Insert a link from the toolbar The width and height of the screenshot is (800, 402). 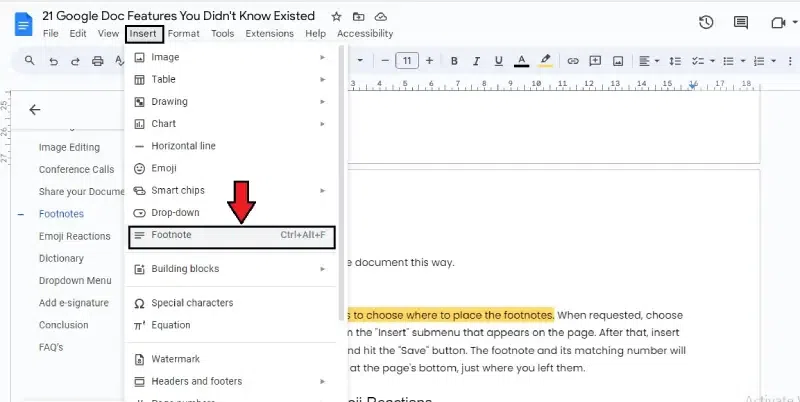click(573, 61)
